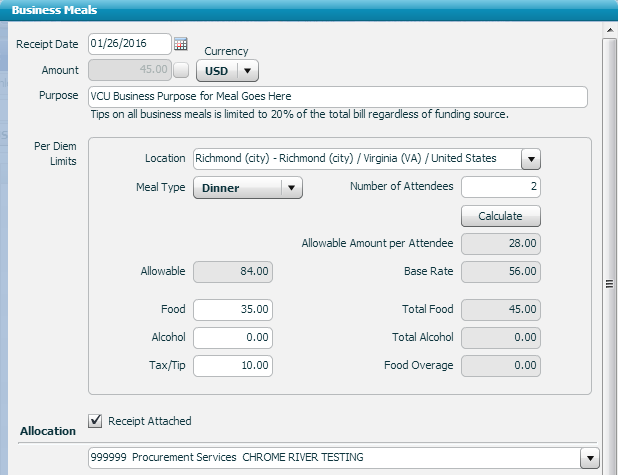Click the Per Diem Limits label
Image resolution: width=618 pixels, height=475 pixels.
55,154
